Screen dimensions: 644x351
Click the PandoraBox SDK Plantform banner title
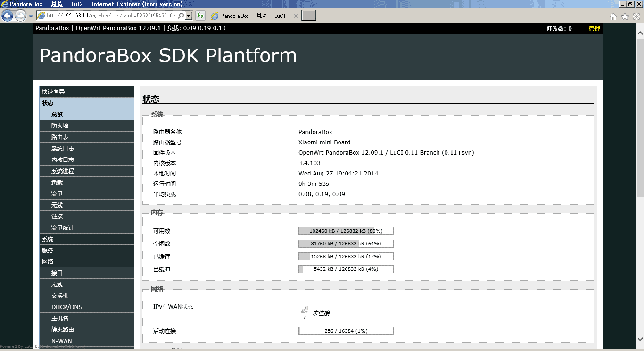click(168, 56)
